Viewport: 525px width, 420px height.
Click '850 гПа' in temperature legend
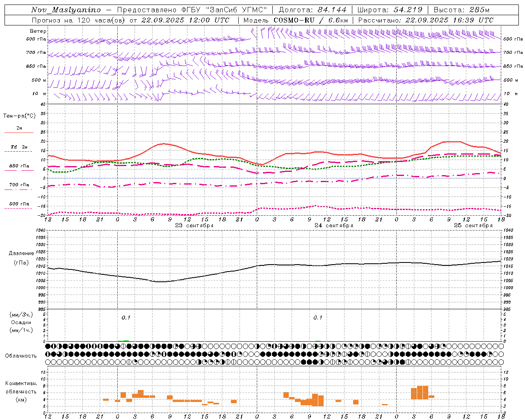pos(19,166)
